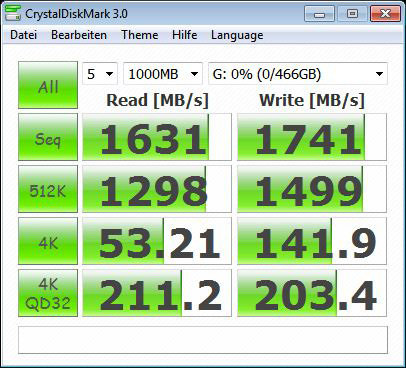Viewport: 406px width, 368px height.
Task: Click the Write [MB/s] column header
Action: (x=312, y=100)
